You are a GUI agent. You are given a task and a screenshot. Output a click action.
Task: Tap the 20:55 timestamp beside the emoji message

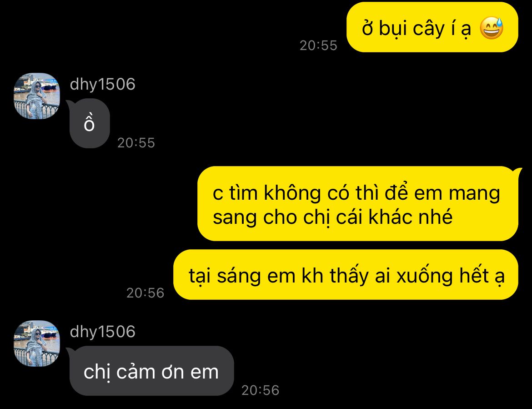(318, 45)
